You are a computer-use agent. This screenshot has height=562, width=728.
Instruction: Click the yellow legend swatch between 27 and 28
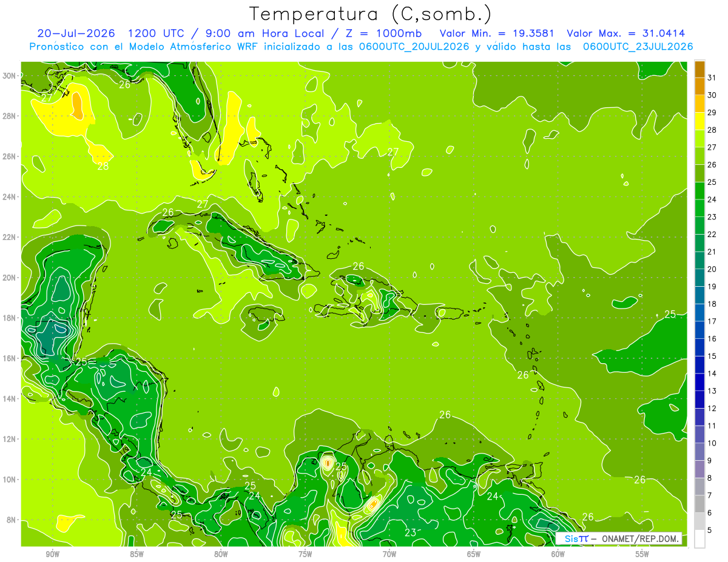(699, 138)
